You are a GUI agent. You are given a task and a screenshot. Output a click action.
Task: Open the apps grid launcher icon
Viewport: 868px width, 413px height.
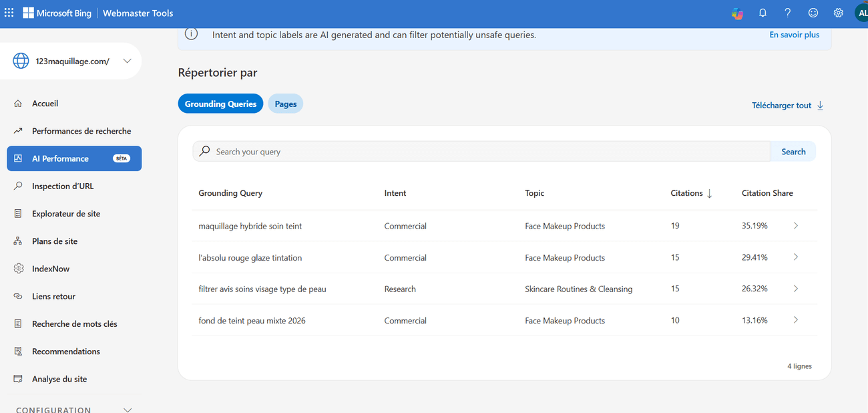pyautogui.click(x=9, y=13)
